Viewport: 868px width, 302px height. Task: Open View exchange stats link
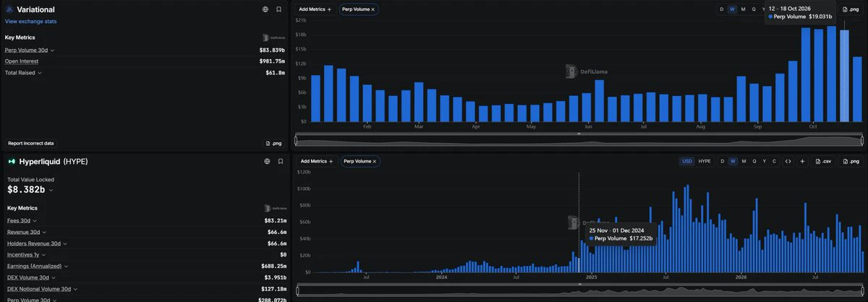[x=31, y=22]
